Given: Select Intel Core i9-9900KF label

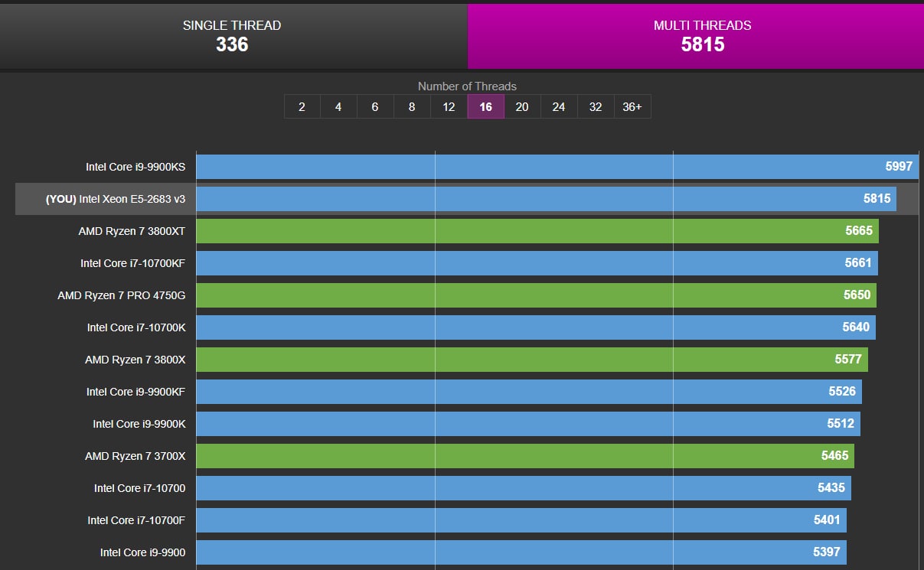Looking at the screenshot, I should 135,391.
